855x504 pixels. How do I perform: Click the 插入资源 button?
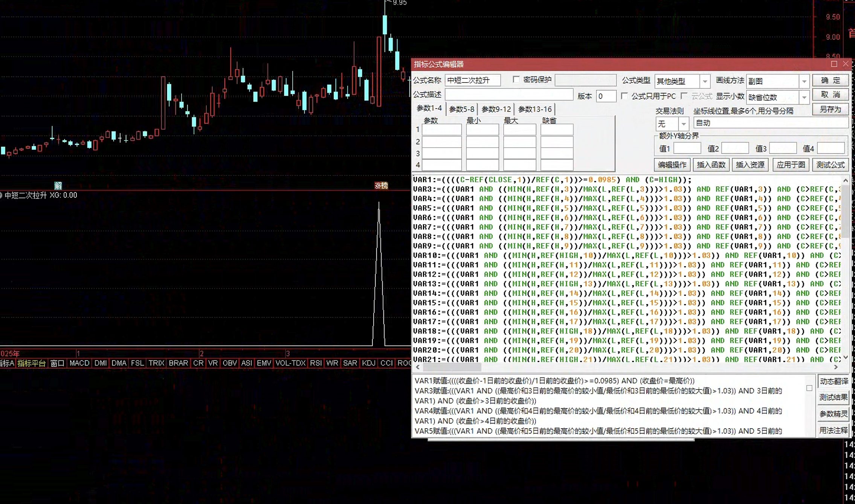[x=750, y=165]
